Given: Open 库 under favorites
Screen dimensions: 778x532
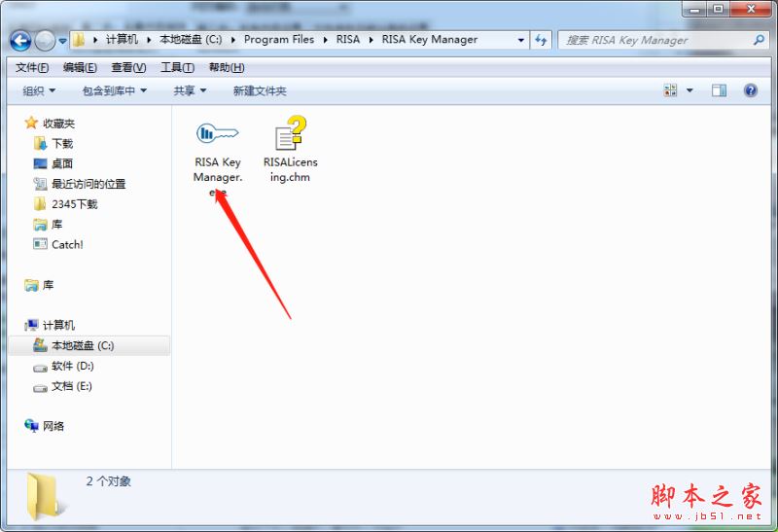Looking at the screenshot, I should click(x=57, y=225).
